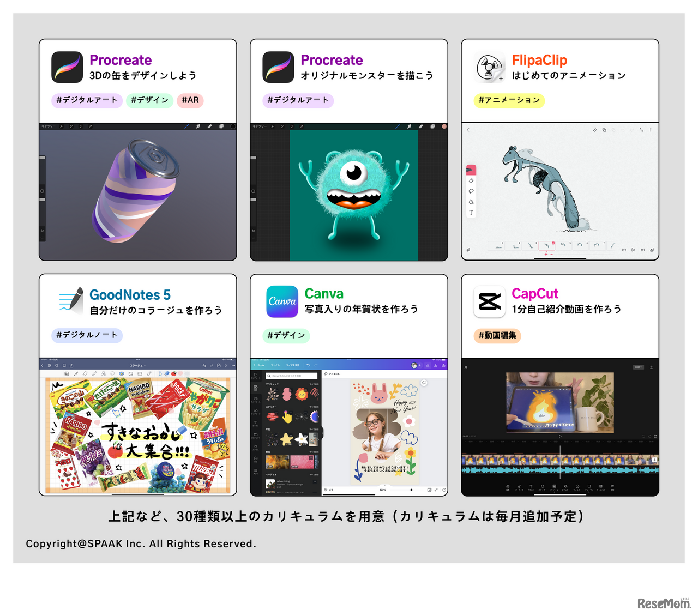The width and height of the screenshot is (698, 616).
Task: Play the video preview in CapCut
Action: point(560,436)
